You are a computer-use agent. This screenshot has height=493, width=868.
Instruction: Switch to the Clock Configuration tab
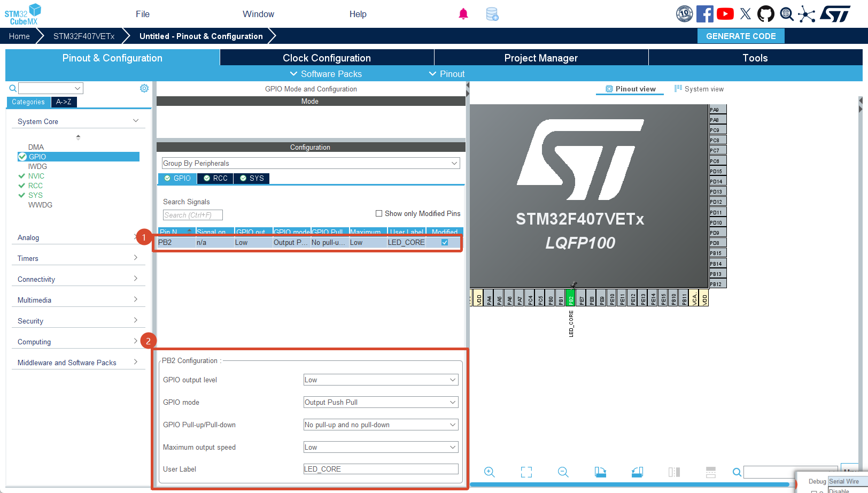pyautogui.click(x=327, y=58)
